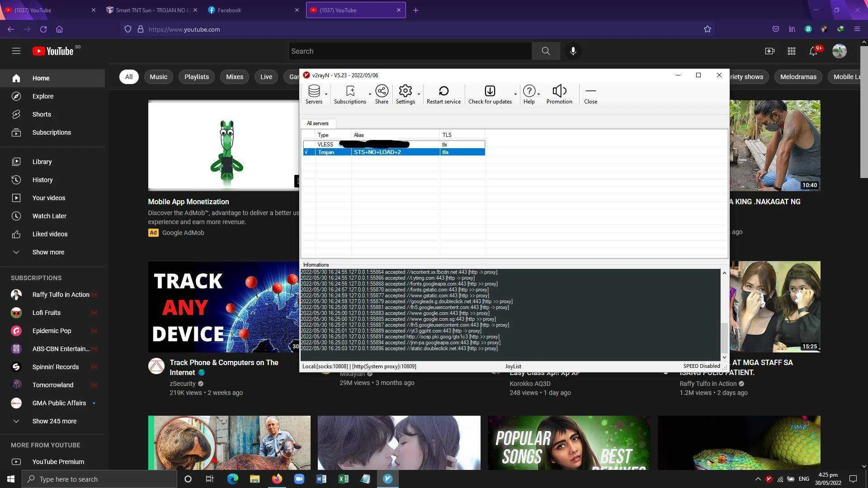Click Restart service in v2rayN
Image resolution: width=868 pixels, height=488 pixels.
tap(443, 94)
